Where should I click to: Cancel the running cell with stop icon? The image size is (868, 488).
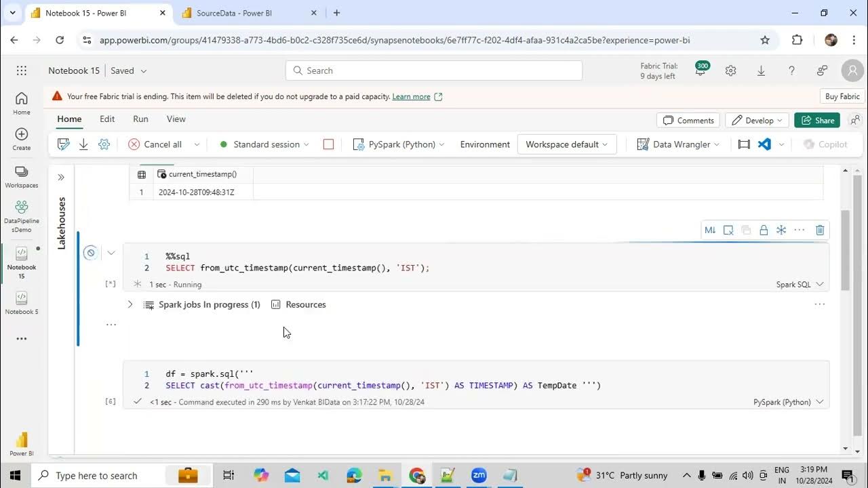point(90,253)
